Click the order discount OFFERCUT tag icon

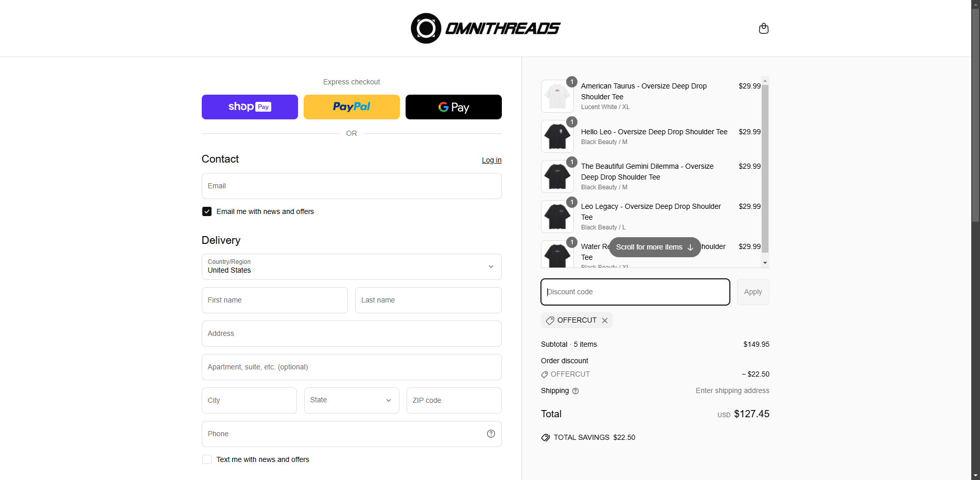click(545, 375)
